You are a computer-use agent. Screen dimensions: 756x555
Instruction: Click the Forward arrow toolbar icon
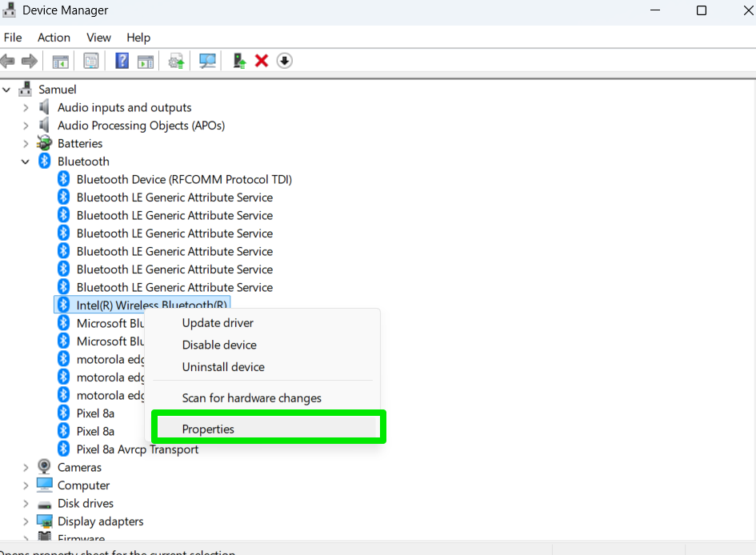point(30,62)
